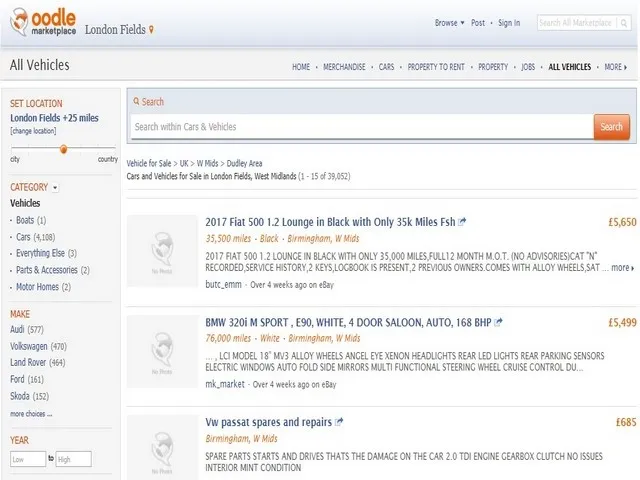
Task: Open external link icon for BMW 320i listing
Action: [x=498, y=323]
